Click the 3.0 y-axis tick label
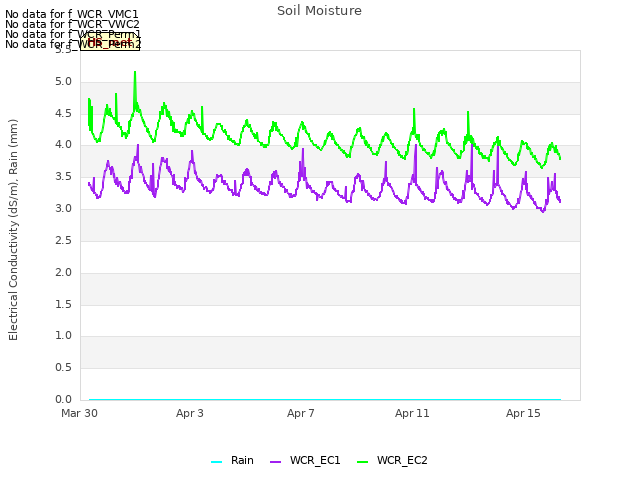The width and height of the screenshot is (640, 480). 63,209
